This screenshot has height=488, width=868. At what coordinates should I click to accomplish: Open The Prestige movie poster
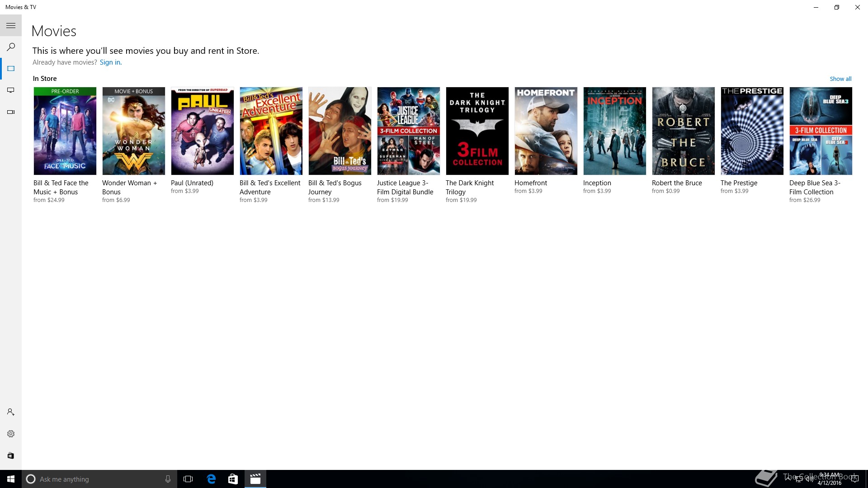click(752, 131)
